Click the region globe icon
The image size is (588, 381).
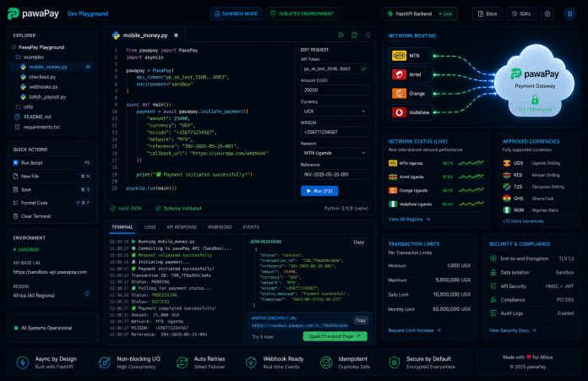(x=87, y=294)
